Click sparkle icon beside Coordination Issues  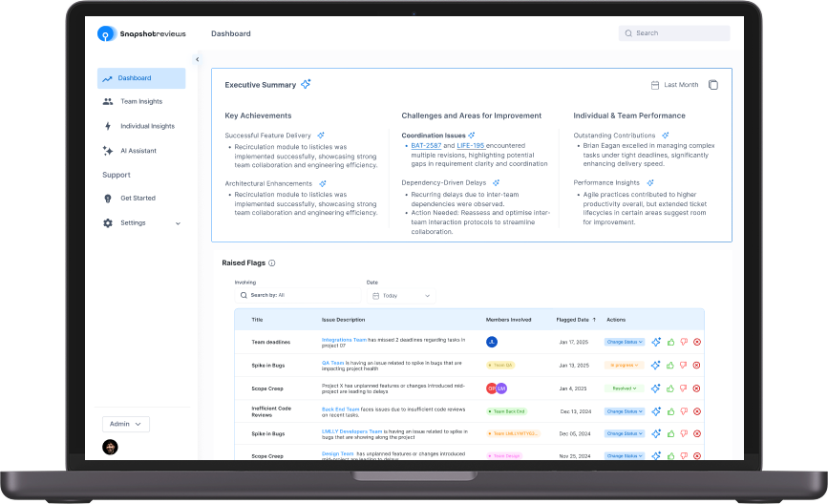(472, 136)
